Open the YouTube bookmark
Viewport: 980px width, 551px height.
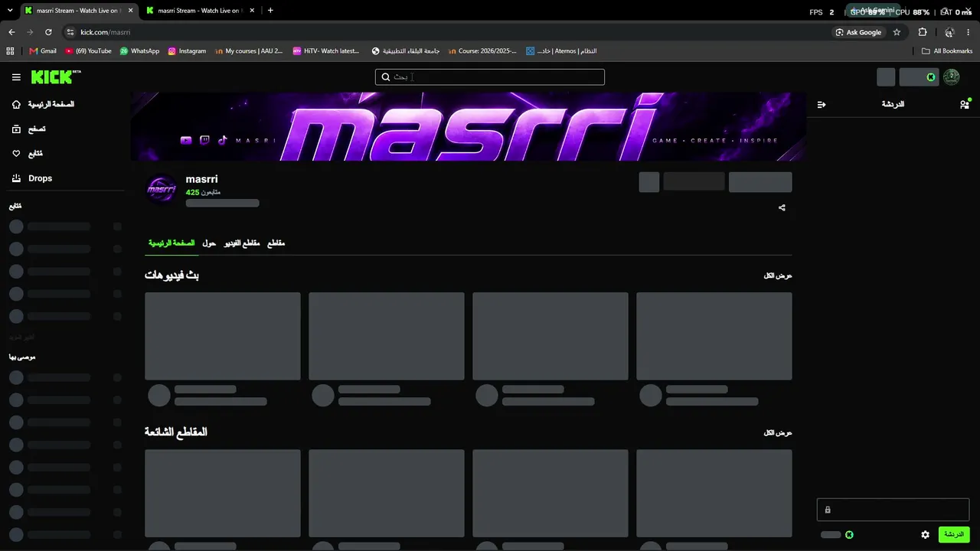[88, 51]
